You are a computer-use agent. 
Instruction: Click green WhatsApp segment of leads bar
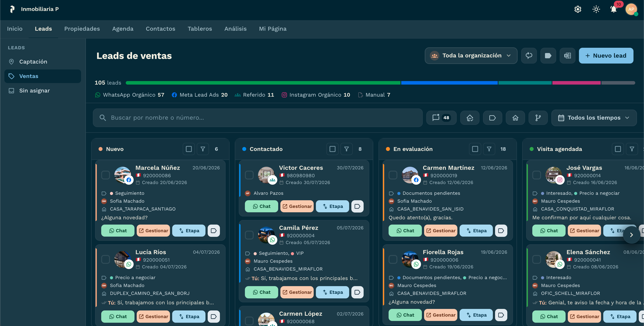tap(263, 83)
